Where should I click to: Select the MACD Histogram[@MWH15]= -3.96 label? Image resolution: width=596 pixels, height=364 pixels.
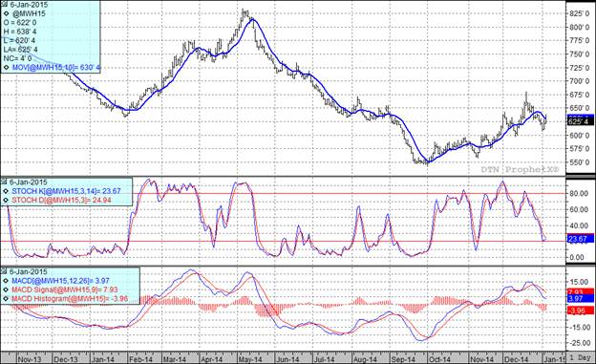70,299
